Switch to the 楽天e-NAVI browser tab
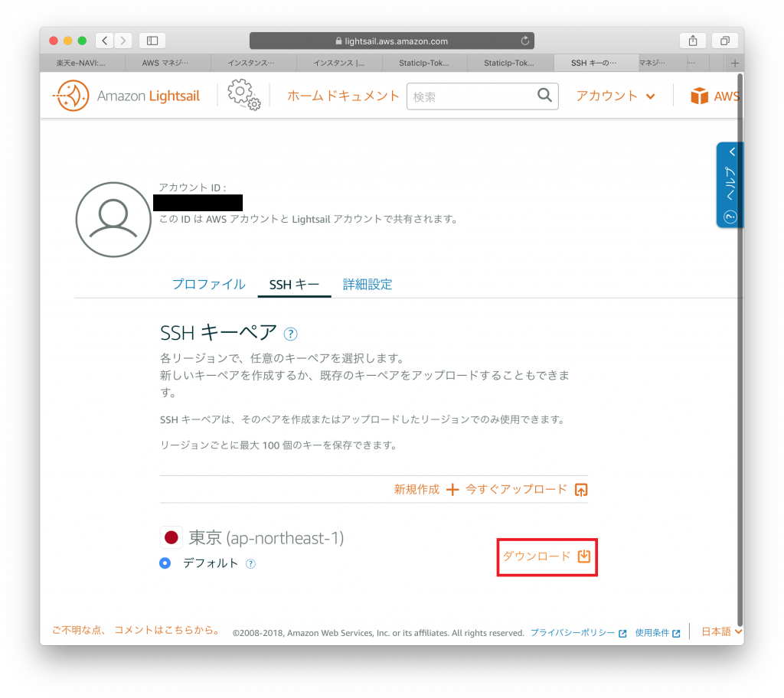This screenshot has width=784, height=698. [x=83, y=63]
